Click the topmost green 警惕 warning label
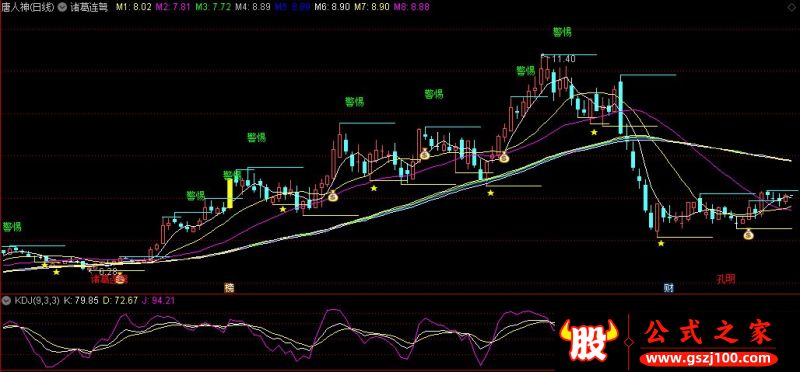Image resolution: width=800 pixels, height=372 pixels. pos(562,32)
